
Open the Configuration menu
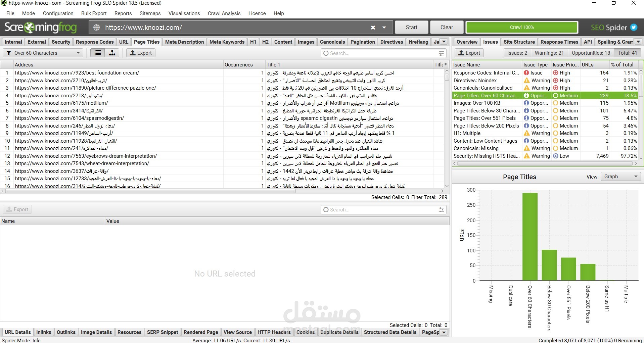point(58,13)
